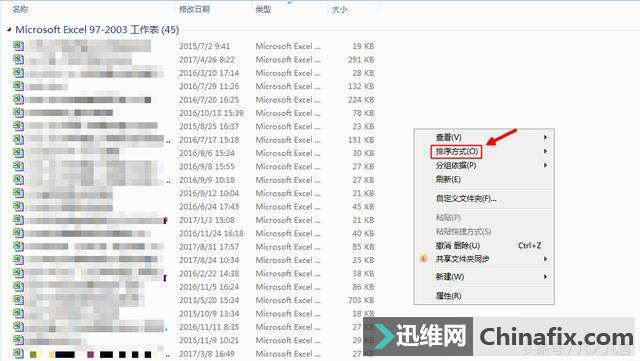640x361 pixels.
Task: Collapse the Microsoft Excel 97-2003 工作表 group
Action: coord(9,29)
